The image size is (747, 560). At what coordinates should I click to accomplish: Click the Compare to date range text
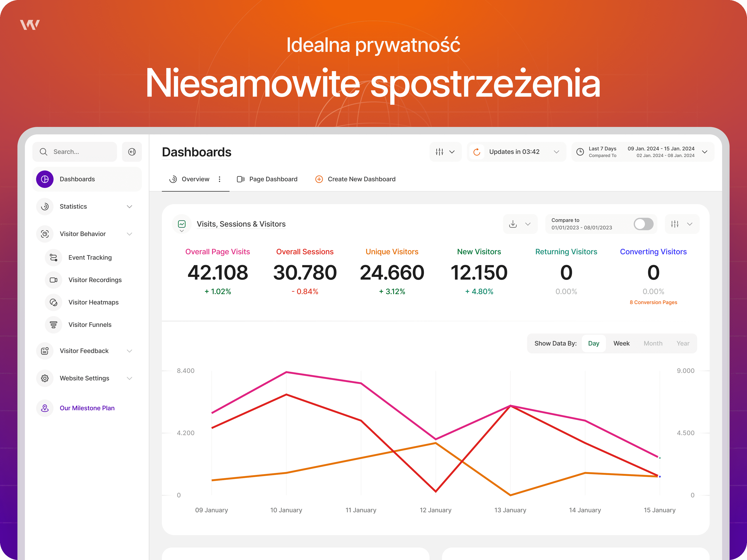pos(582,228)
